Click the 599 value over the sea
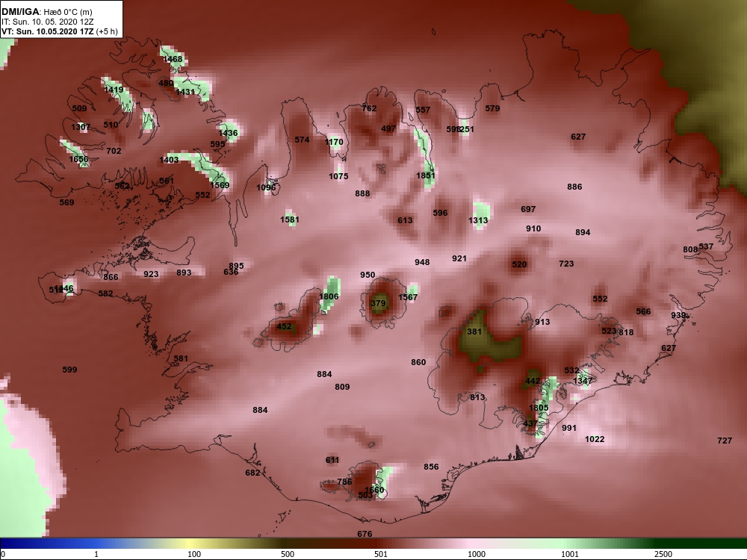Image resolution: width=747 pixels, height=560 pixels. pyautogui.click(x=69, y=369)
